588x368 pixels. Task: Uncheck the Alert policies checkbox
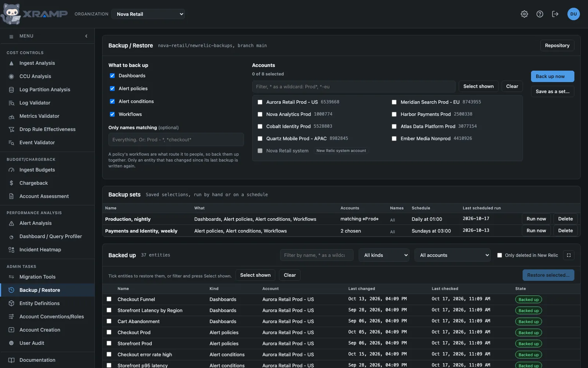(x=112, y=89)
